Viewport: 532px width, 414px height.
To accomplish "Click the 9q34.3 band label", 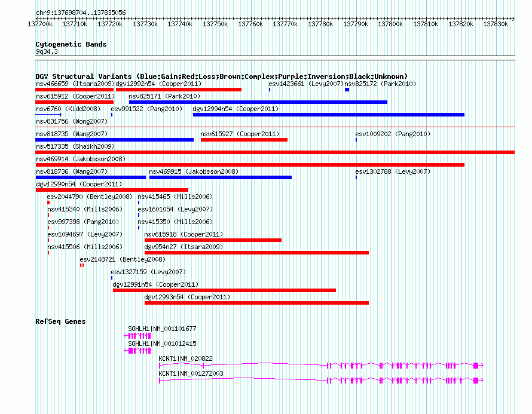I will click(x=47, y=51).
